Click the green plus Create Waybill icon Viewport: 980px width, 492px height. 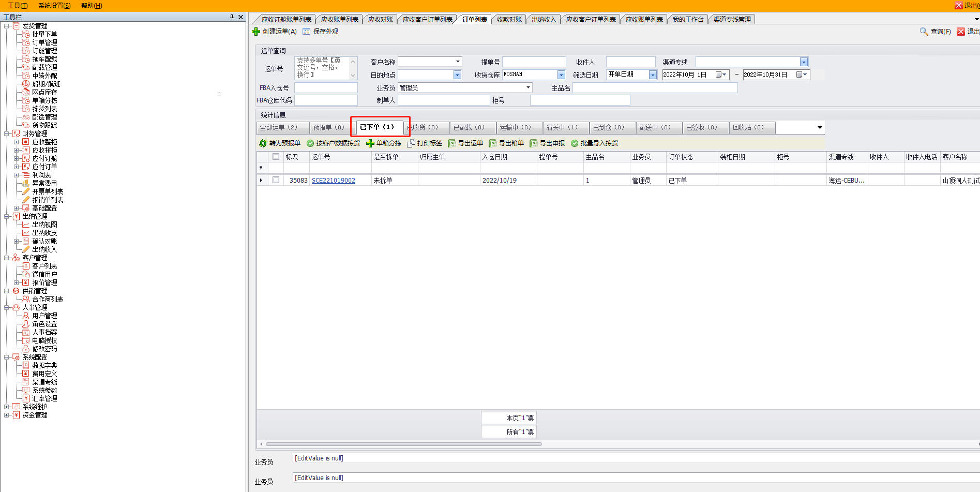(x=256, y=32)
